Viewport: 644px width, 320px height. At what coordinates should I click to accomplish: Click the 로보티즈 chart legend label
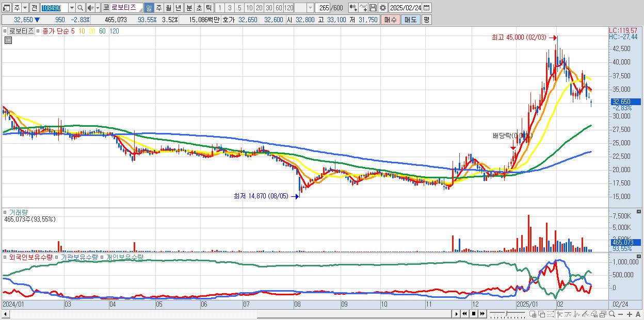click(22, 31)
